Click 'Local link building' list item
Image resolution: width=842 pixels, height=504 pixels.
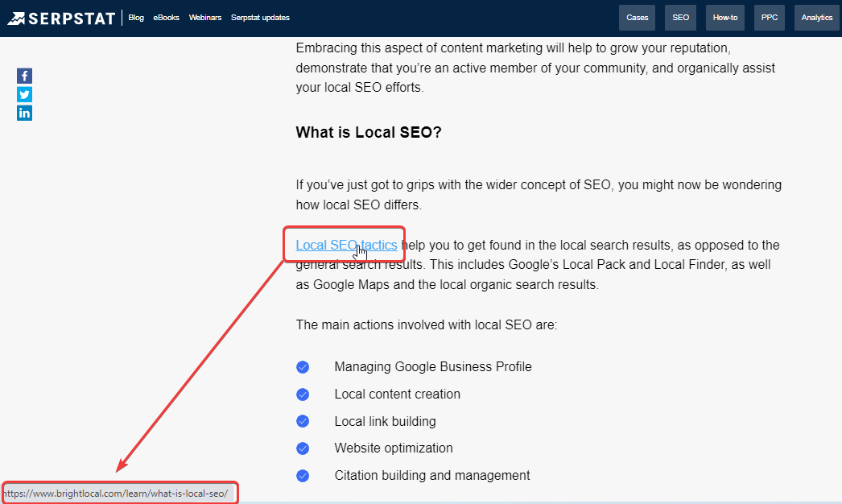385,421
